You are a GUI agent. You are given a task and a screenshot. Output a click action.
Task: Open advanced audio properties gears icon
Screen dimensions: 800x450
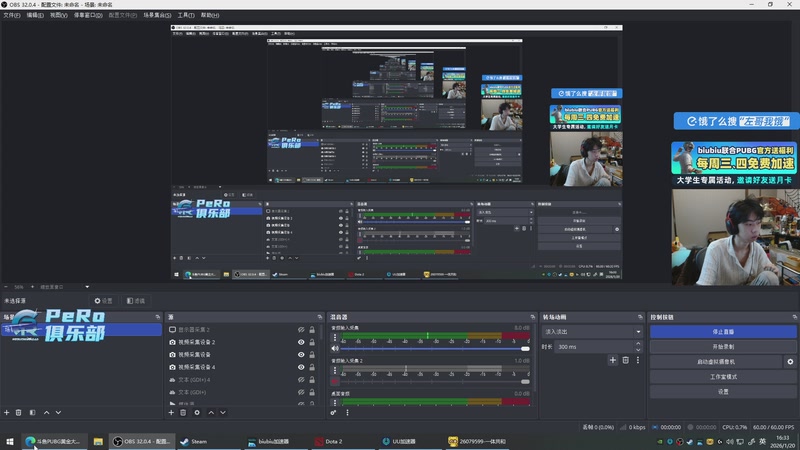334,412
